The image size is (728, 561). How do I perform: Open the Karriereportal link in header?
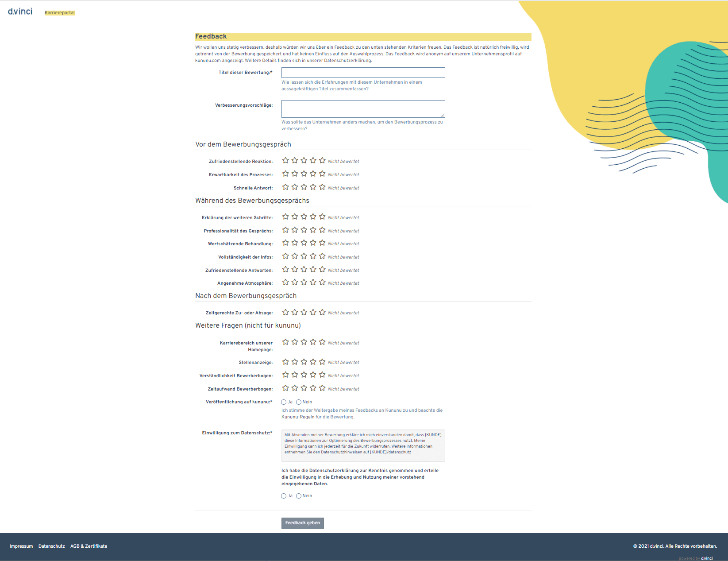click(60, 13)
